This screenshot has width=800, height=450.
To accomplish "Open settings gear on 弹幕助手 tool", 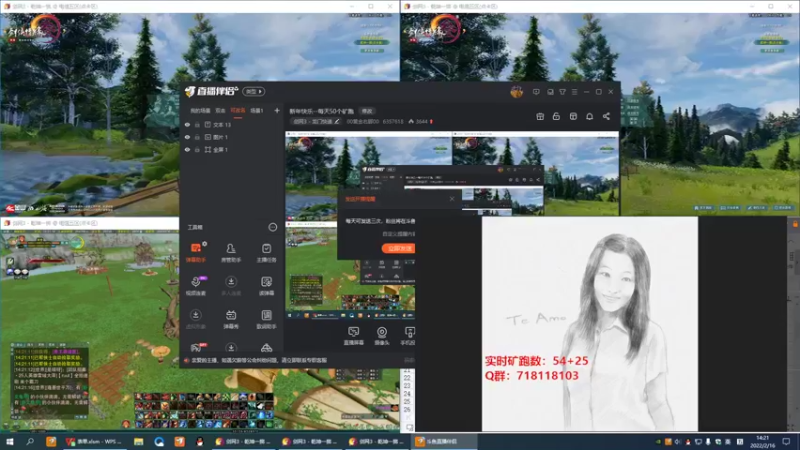I will [x=205, y=244].
